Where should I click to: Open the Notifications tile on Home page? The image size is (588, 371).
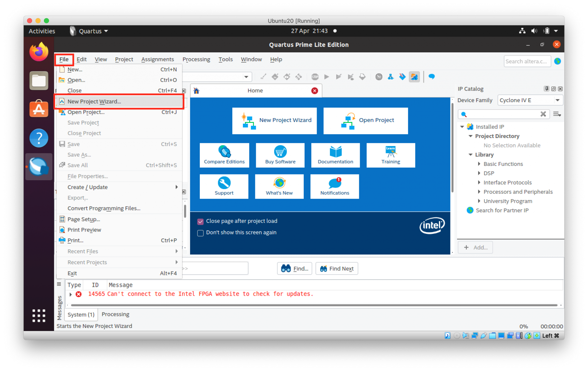[x=334, y=187]
